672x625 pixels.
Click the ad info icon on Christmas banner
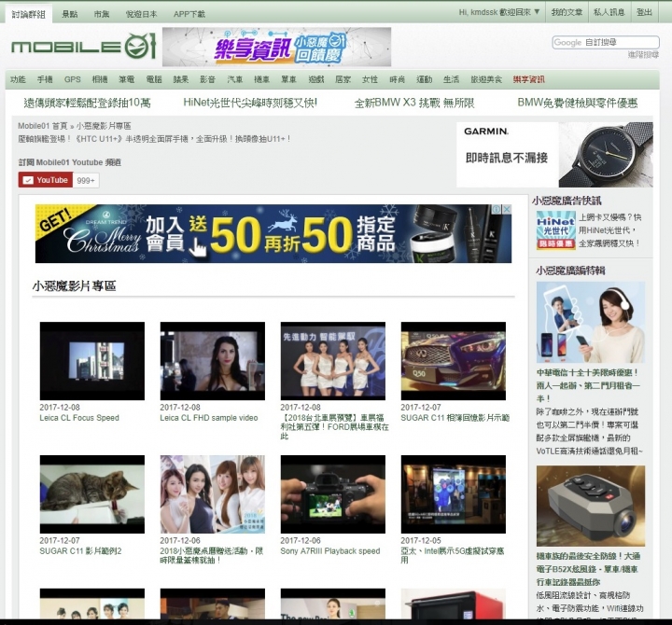[x=497, y=209]
